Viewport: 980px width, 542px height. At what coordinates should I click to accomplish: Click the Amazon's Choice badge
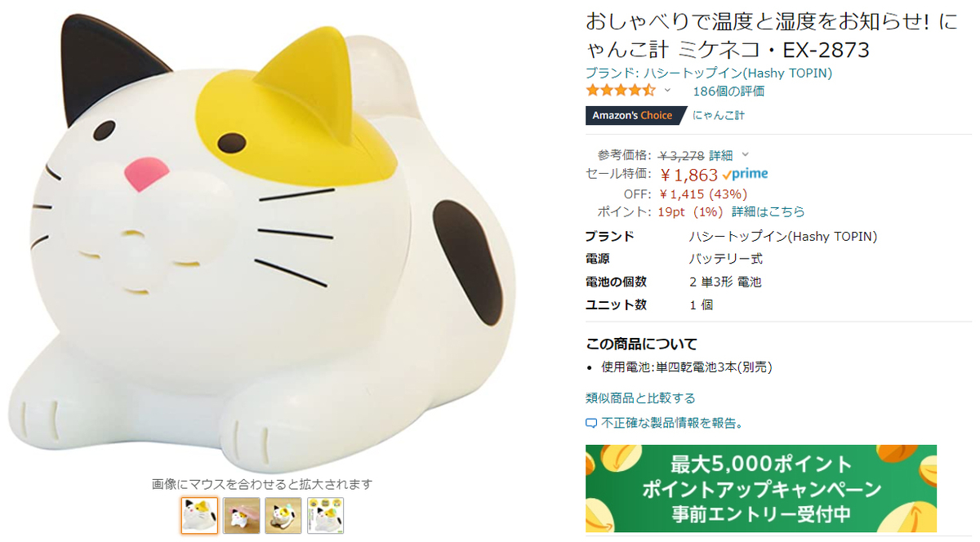(634, 115)
